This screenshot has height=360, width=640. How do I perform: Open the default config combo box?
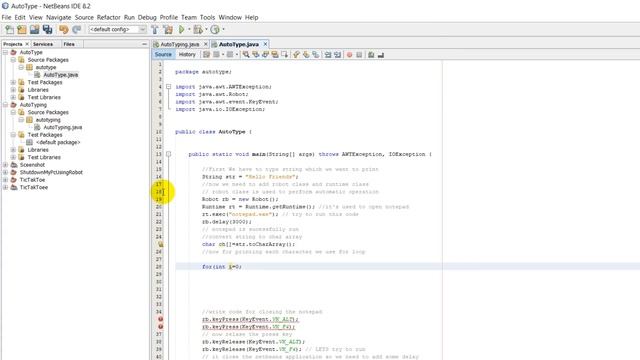point(117,29)
